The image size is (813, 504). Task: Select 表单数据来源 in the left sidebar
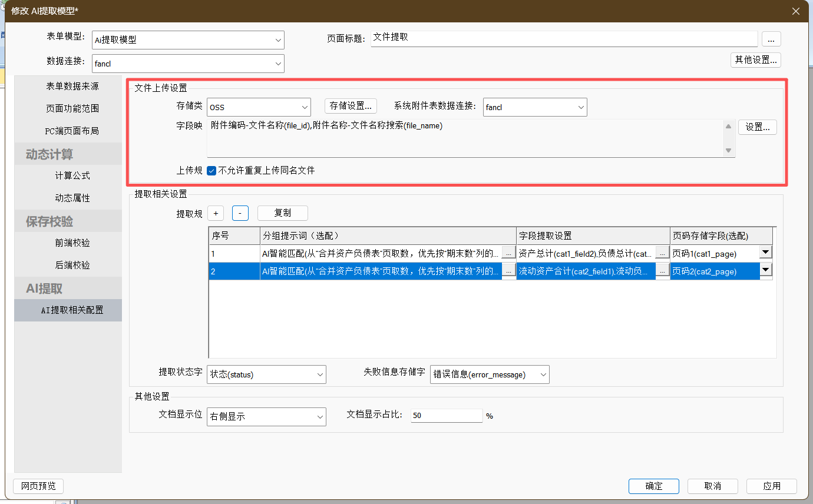click(x=72, y=86)
